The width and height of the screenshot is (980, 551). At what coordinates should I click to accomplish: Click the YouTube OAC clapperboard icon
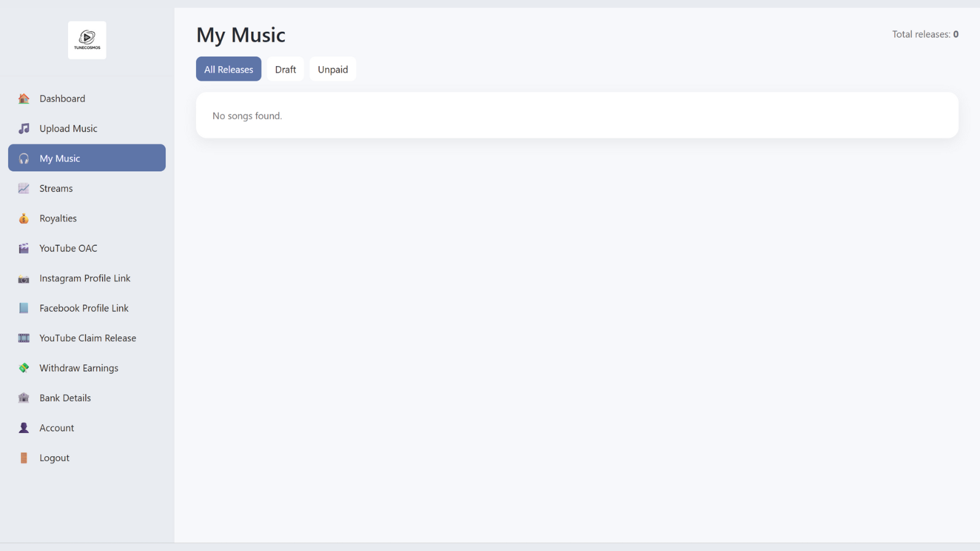(24, 249)
